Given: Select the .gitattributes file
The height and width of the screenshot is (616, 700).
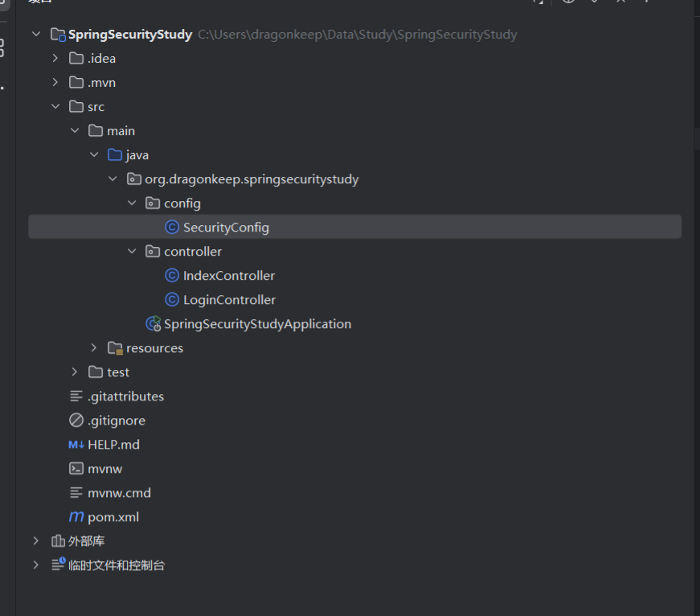Looking at the screenshot, I should (125, 396).
